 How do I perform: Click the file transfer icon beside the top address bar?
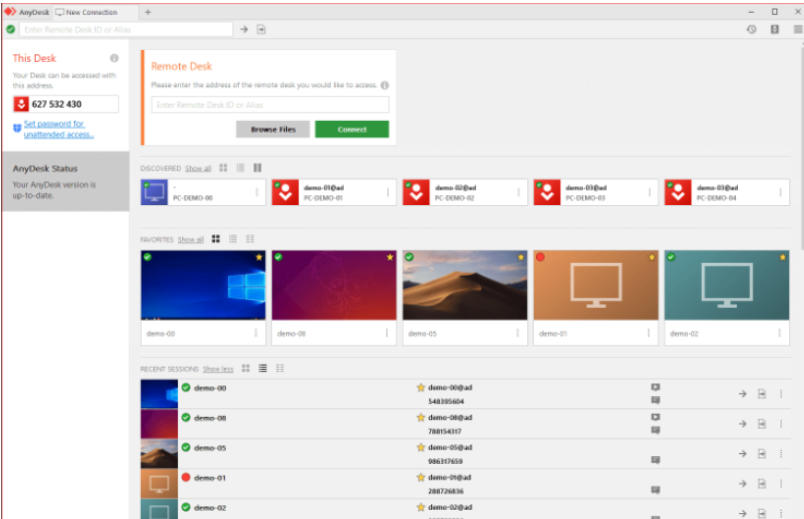pyautogui.click(x=261, y=30)
